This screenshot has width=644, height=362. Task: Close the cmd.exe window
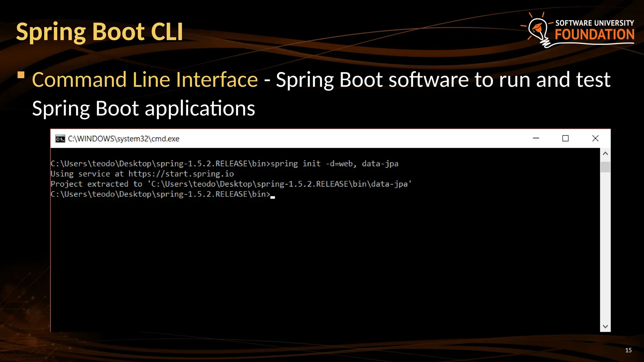tap(595, 138)
